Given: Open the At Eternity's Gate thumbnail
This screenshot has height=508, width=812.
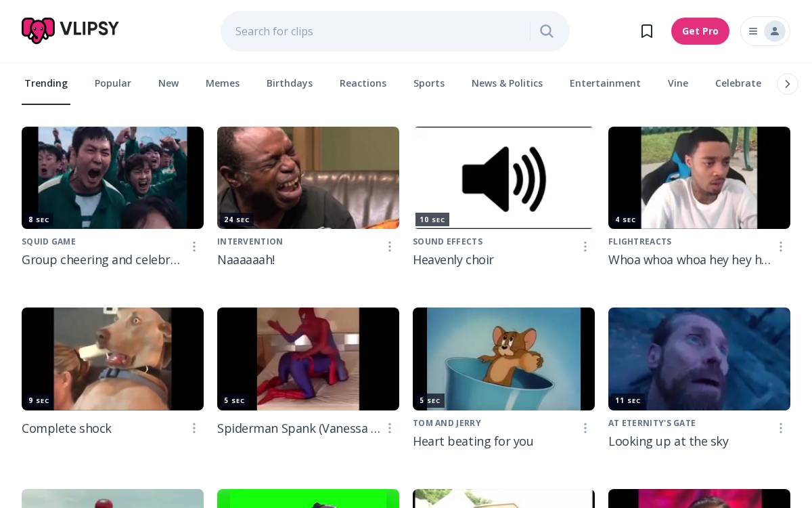Looking at the screenshot, I should coord(699,359).
